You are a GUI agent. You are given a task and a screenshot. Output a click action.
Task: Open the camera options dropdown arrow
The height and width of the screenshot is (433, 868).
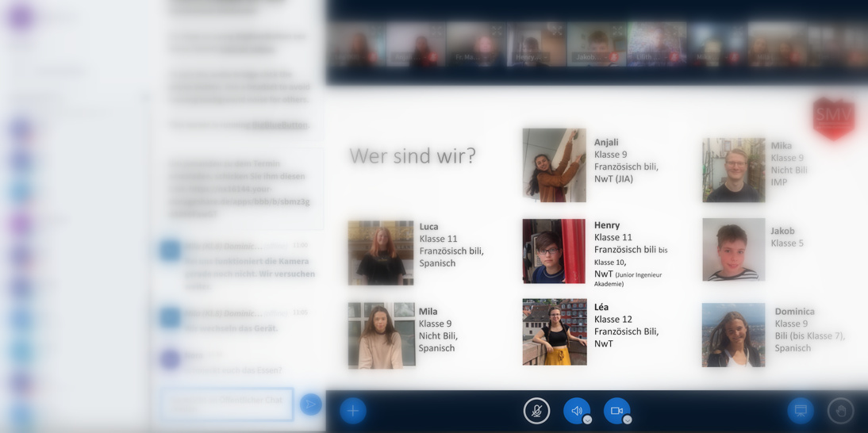627,420
